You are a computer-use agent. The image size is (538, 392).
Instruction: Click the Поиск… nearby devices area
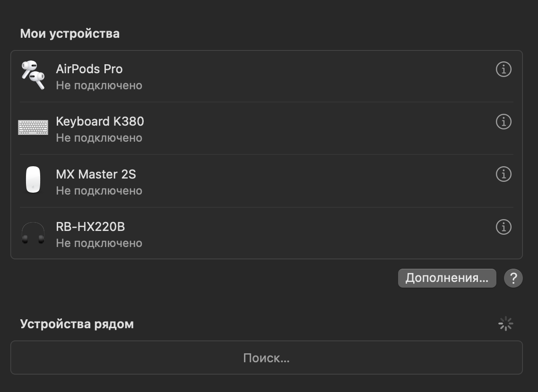[x=266, y=358]
